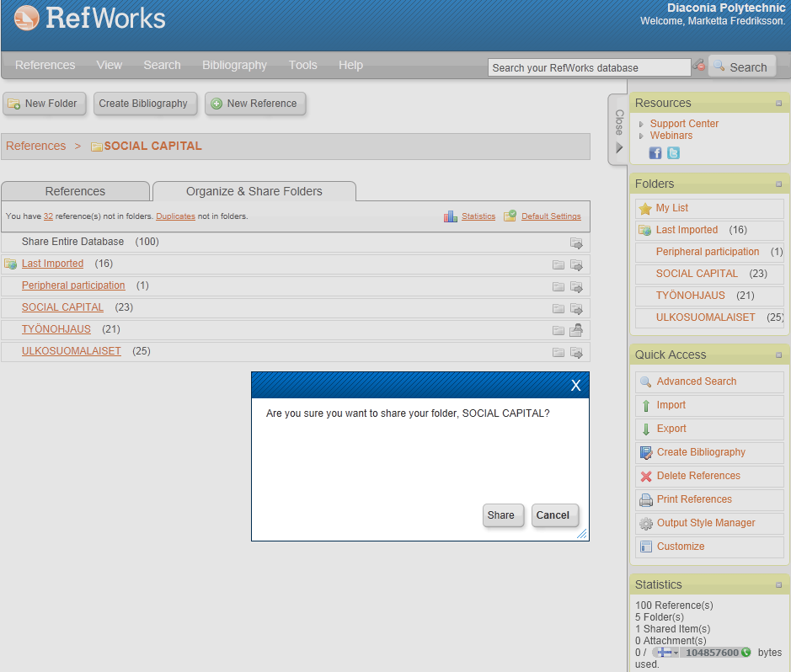Screen dimensions: 791x672
Task: Open the View menu
Action: point(110,65)
